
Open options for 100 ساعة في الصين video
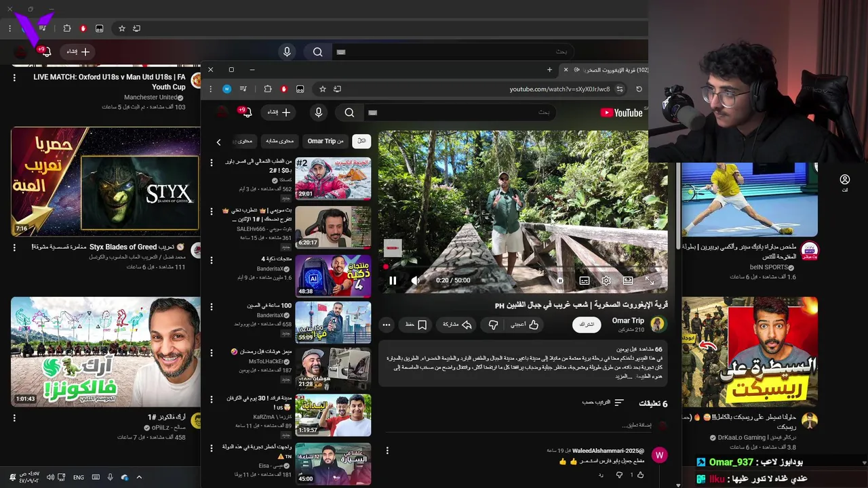(212, 306)
